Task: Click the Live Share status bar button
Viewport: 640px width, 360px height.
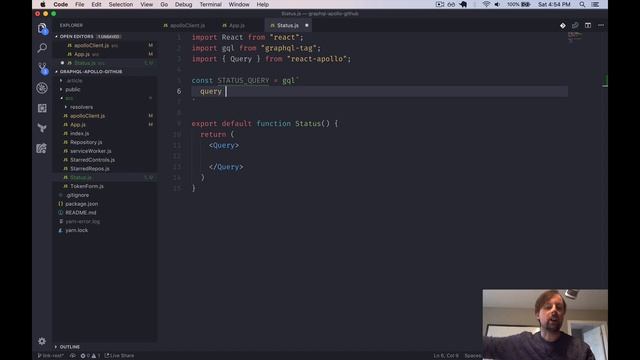Action: [119, 356]
